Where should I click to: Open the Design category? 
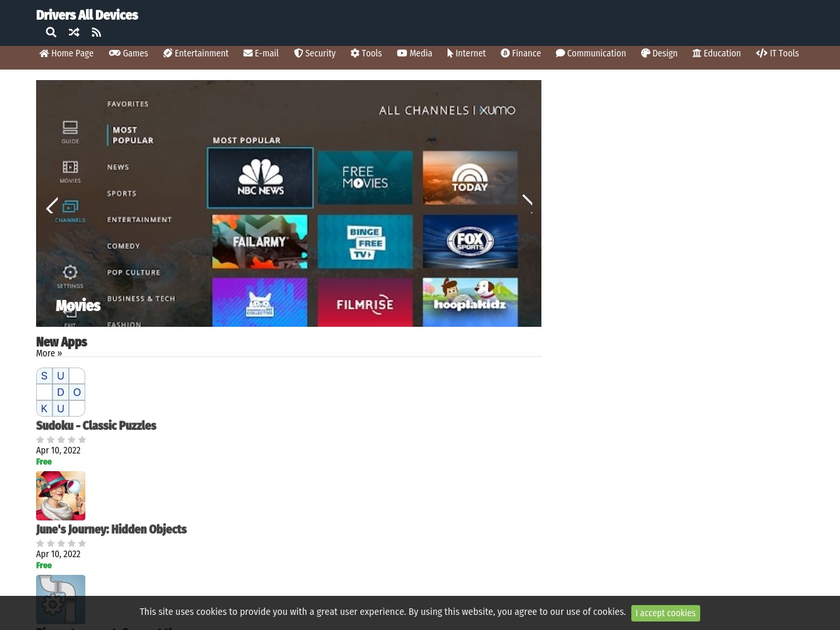click(660, 53)
